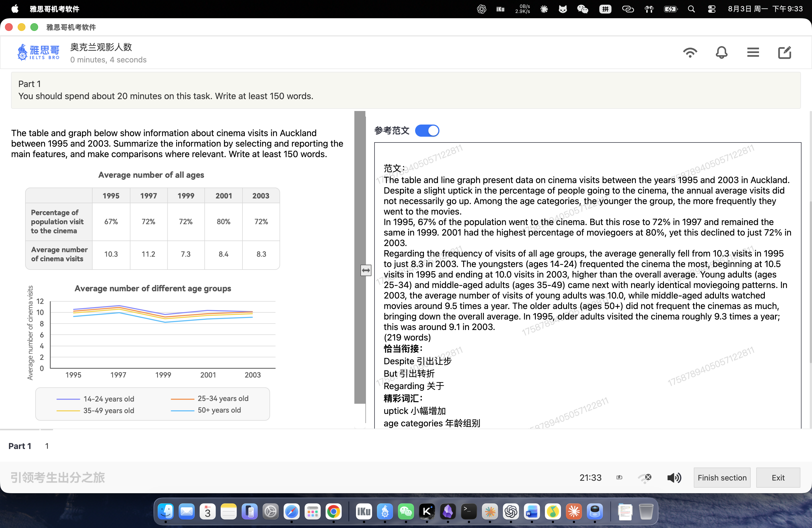Click the 21:33 timer display

click(x=590, y=477)
